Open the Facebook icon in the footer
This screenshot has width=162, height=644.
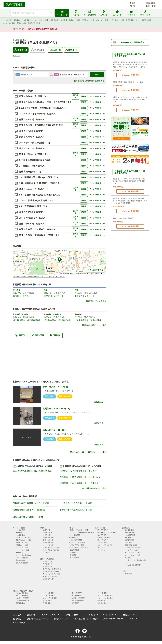point(77,631)
